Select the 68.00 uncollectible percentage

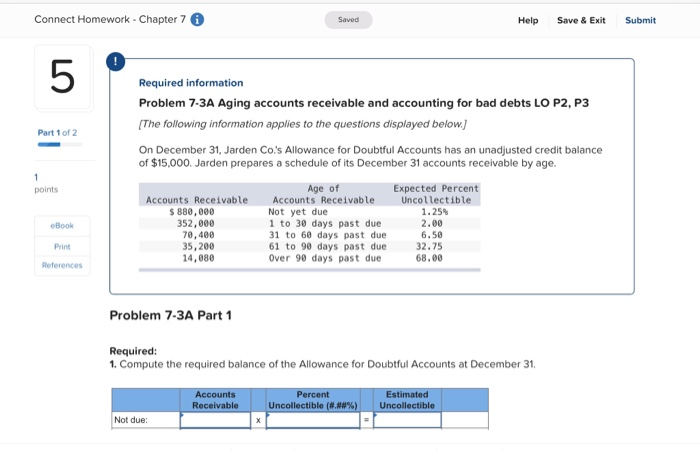[x=429, y=258]
